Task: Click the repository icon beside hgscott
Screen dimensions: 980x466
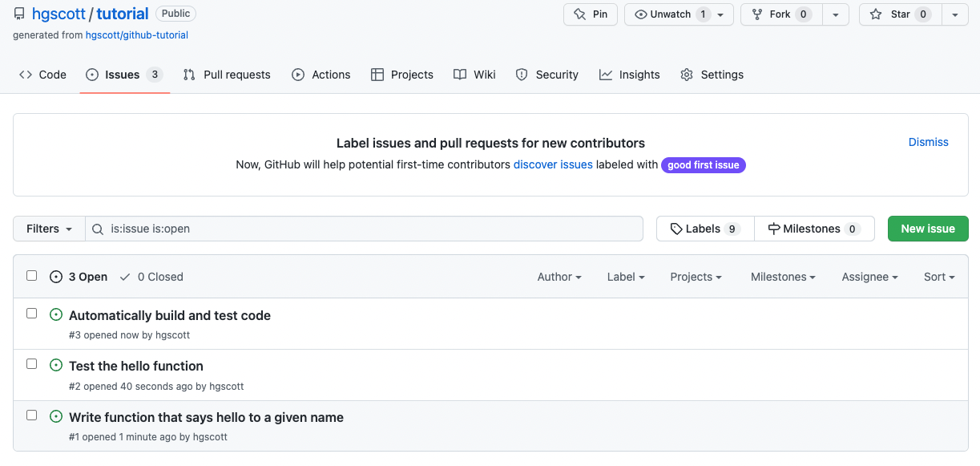Action: (x=19, y=14)
